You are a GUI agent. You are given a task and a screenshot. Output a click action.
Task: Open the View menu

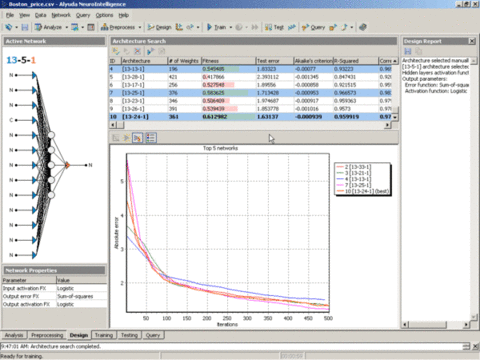(x=24, y=15)
